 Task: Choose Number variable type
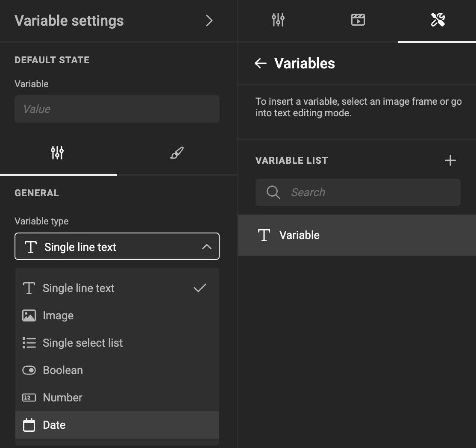pos(117,398)
